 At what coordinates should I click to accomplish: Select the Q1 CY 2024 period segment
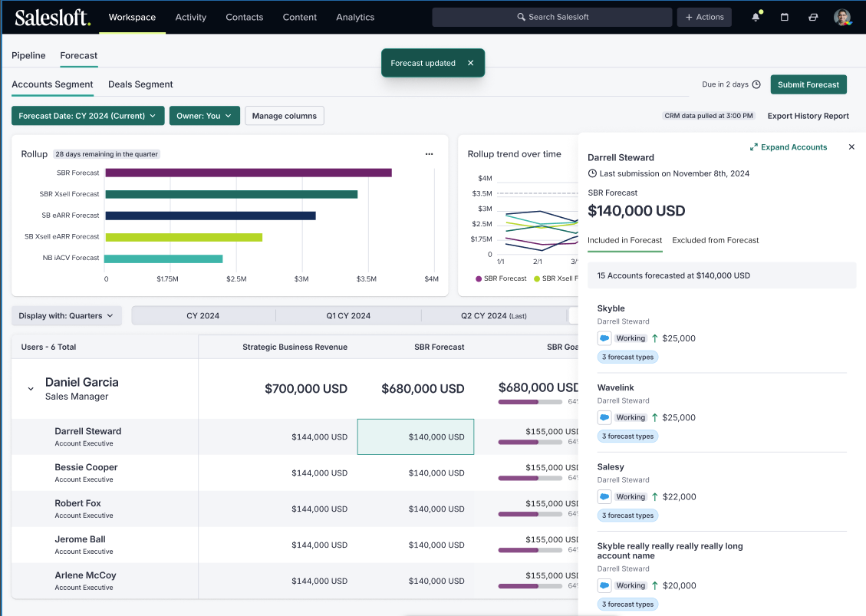(x=348, y=316)
